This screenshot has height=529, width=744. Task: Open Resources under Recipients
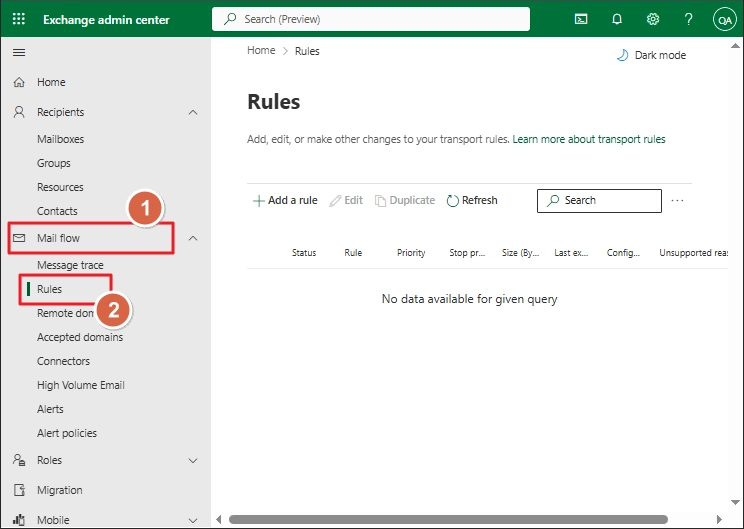(60, 187)
